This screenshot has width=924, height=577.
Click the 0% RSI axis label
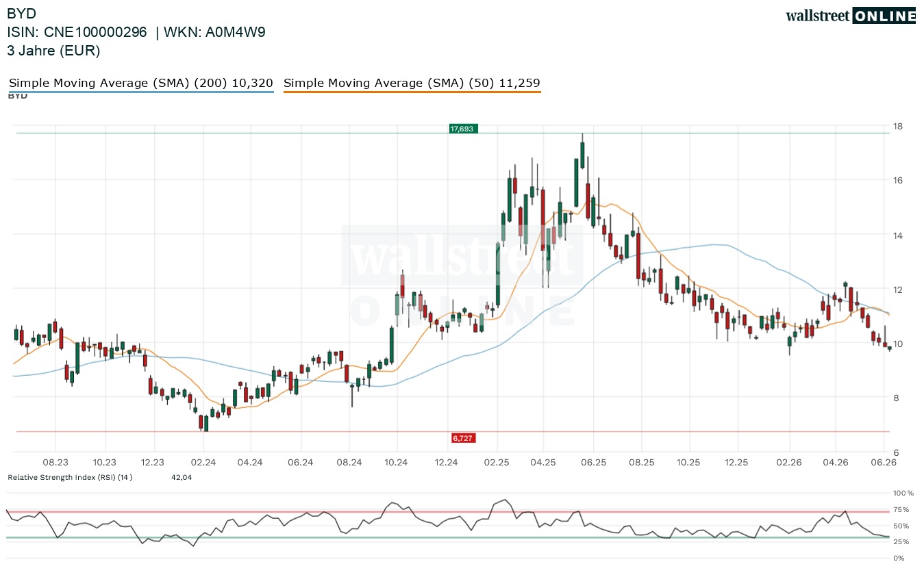pos(899,558)
